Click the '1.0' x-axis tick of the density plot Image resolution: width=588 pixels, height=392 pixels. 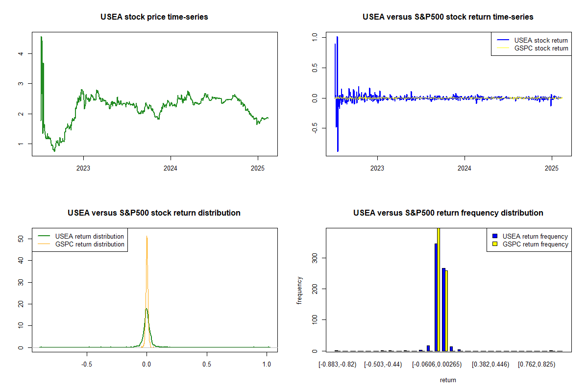pyautogui.click(x=266, y=364)
